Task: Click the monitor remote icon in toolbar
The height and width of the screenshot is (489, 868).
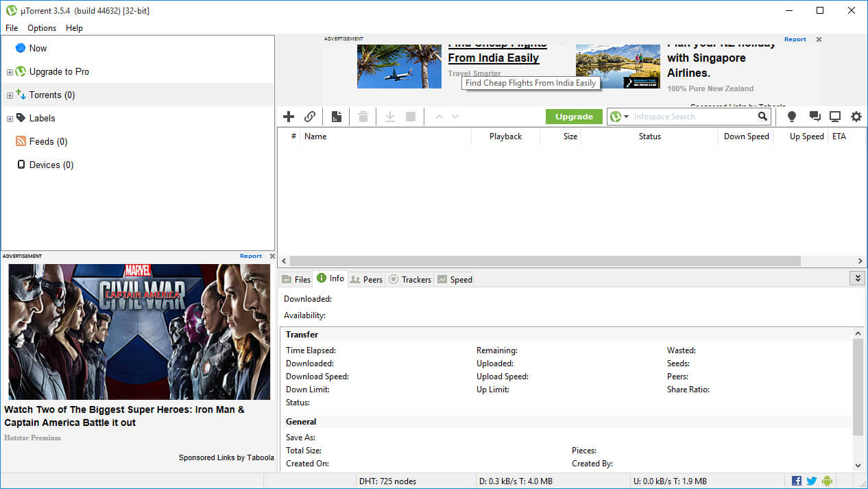Action: (x=835, y=117)
